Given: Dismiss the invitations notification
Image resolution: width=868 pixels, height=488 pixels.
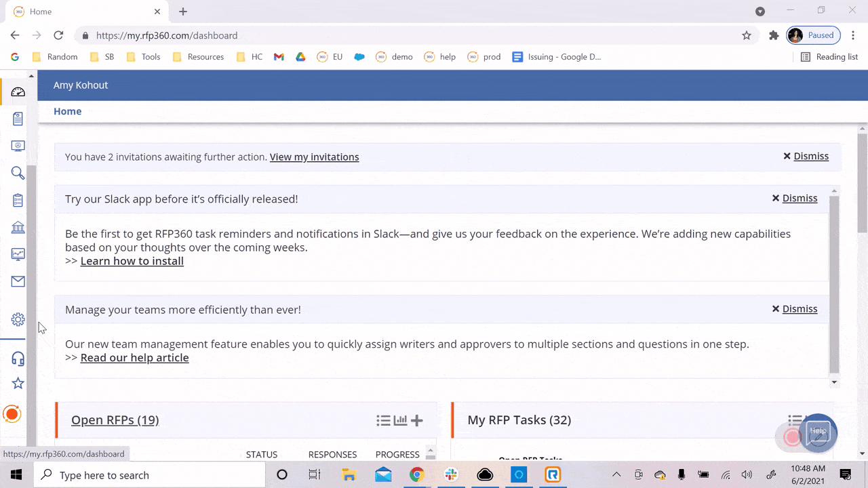Looking at the screenshot, I should [806, 156].
